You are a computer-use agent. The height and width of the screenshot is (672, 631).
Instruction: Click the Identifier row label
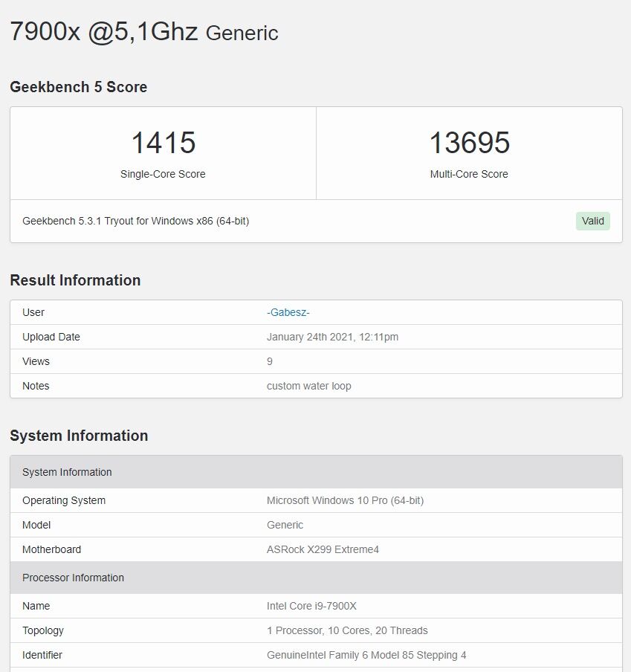click(42, 655)
